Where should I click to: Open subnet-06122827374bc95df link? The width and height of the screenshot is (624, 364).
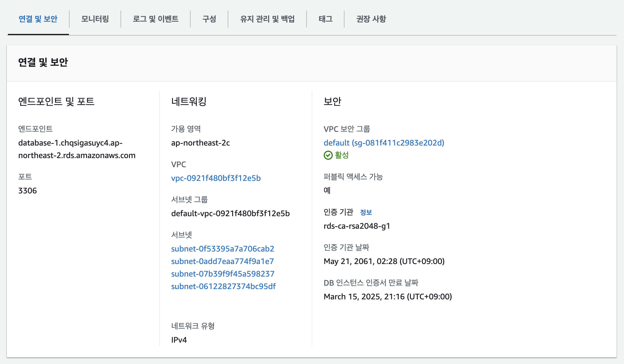[223, 286]
